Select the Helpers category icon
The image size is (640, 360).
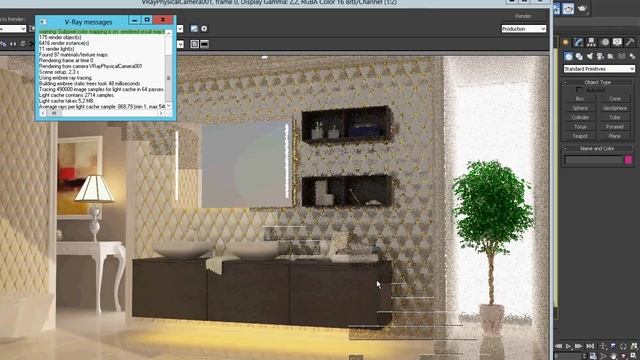pyautogui.click(x=611, y=56)
